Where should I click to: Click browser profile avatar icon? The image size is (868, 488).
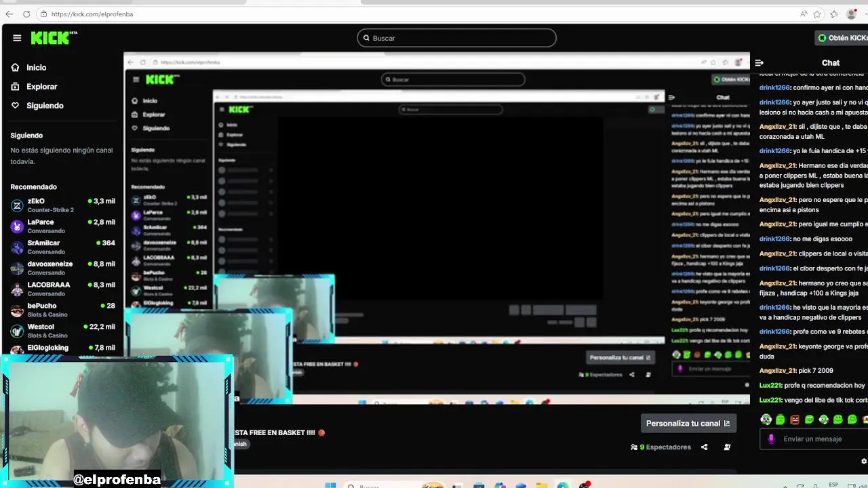852,14
